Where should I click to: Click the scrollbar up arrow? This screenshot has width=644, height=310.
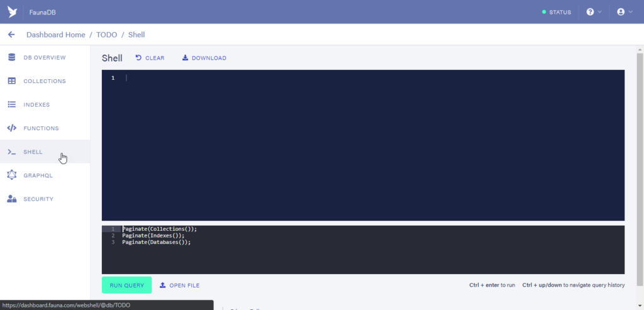click(x=640, y=49)
